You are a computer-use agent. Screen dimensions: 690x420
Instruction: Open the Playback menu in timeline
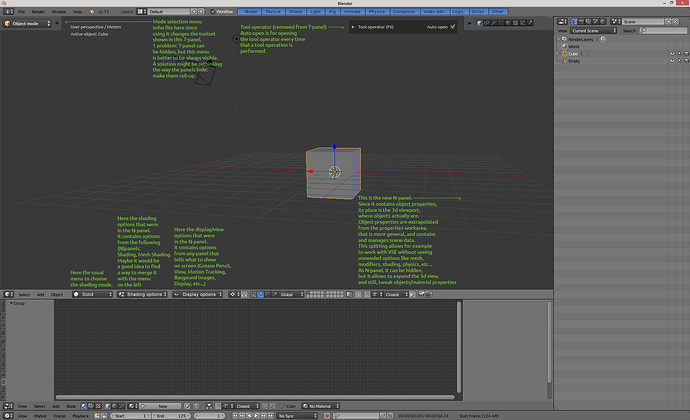tap(81, 416)
